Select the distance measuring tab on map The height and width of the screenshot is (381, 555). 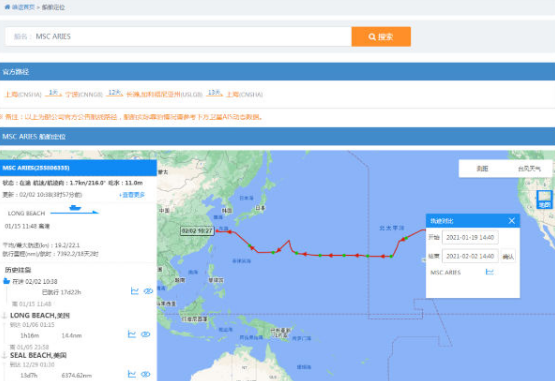click(x=482, y=169)
